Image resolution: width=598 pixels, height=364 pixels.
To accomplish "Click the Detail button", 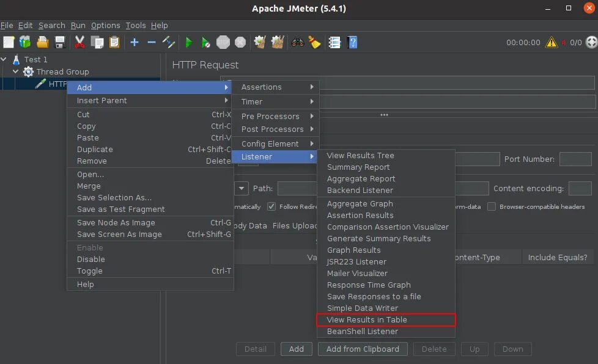I will point(256,349).
